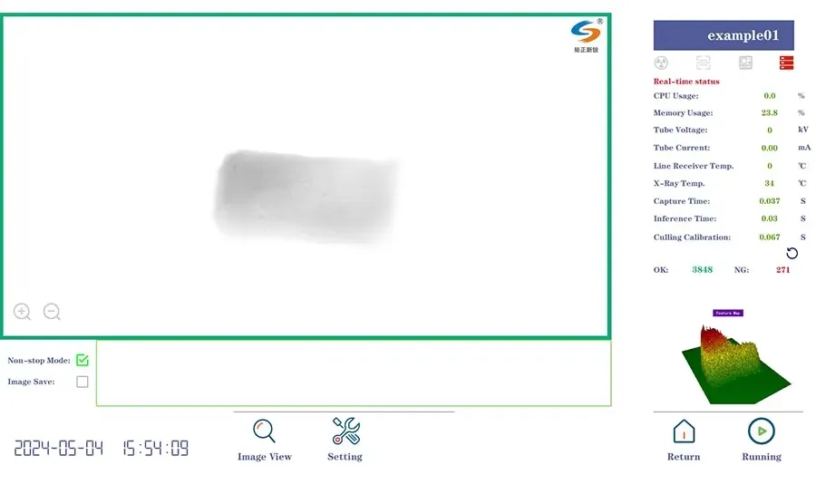Click the OK count value 3848
The height and width of the screenshot is (504, 816).
[x=702, y=270]
